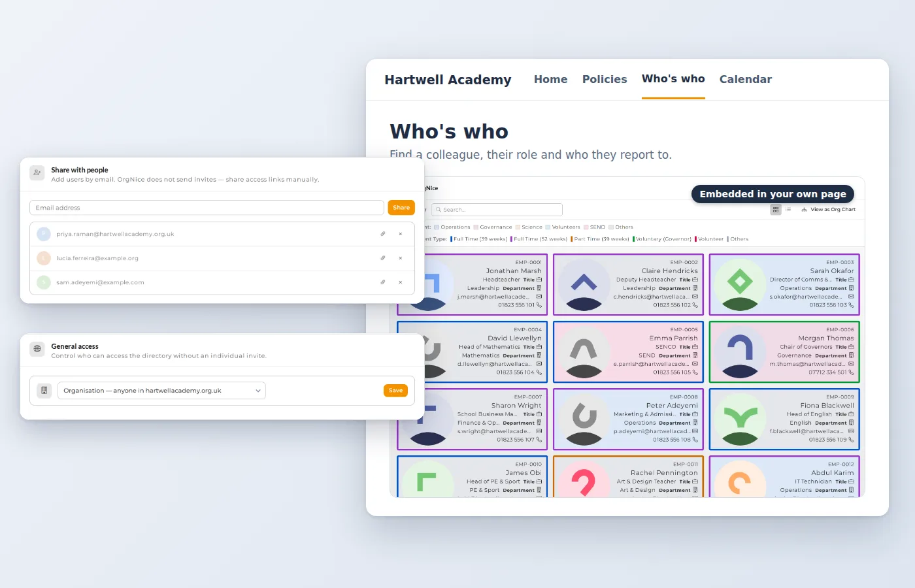The width and height of the screenshot is (915, 588).
Task: Click the email icon on Fiona Blackwell's card
Action: click(x=851, y=431)
